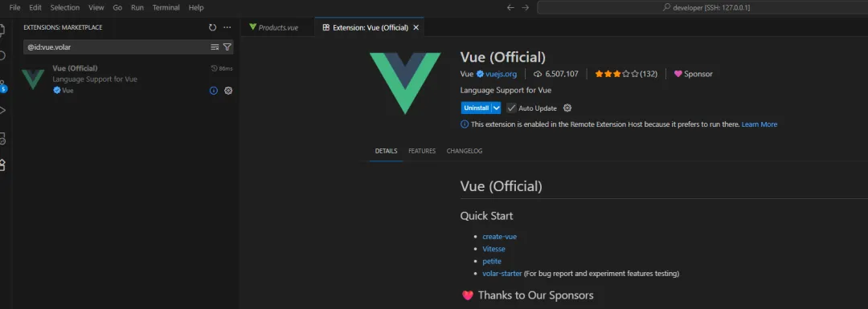Open the Help menu
Screen dimensions: 868x309
pos(196,8)
